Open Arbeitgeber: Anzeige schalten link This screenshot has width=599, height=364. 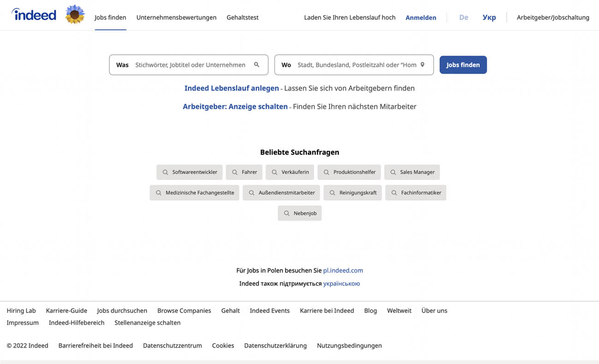coord(235,106)
